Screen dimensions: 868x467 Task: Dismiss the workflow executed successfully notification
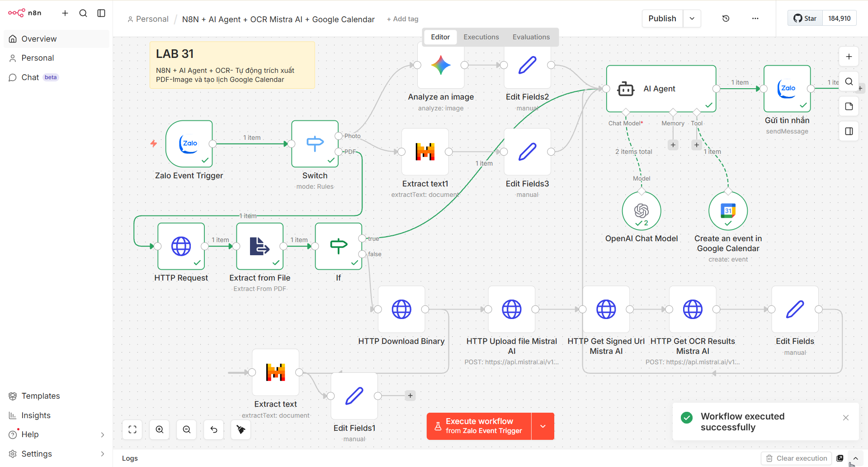(x=845, y=418)
